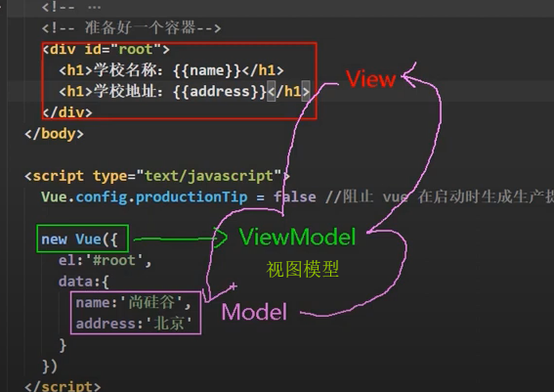Click the closing </body> tag
554x392 pixels.
55,134
